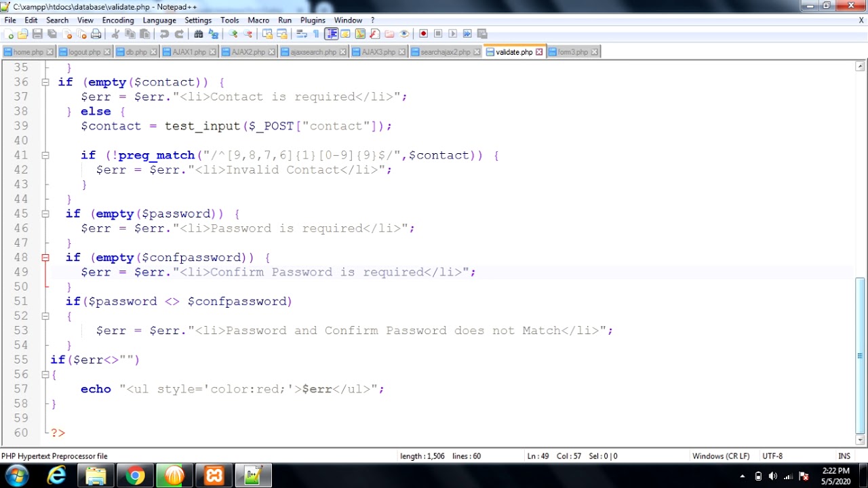Switch to the ajaxsearch.php tab

(x=313, y=52)
